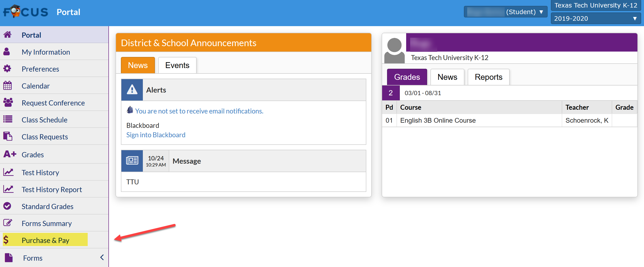Click the student avatar silhouette
Screen dimensions: 644x267
pyautogui.click(x=394, y=50)
